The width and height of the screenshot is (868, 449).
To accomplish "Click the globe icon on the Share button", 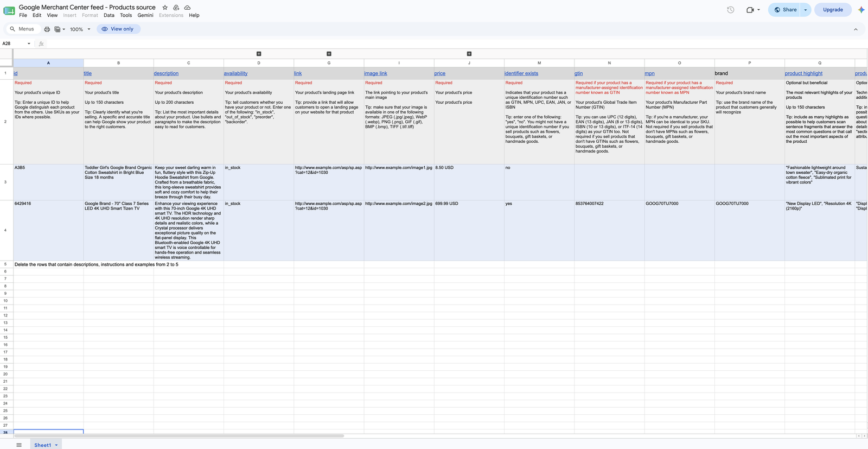I will [x=777, y=10].
